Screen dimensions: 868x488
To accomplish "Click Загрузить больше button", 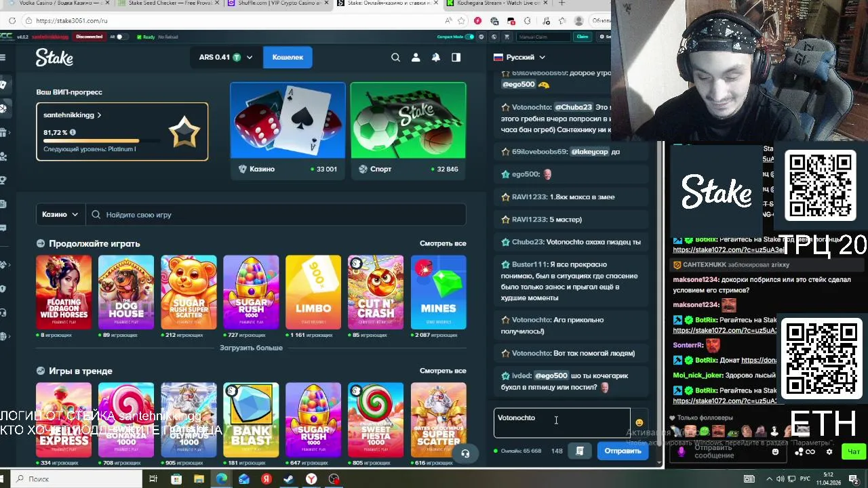I will click(x=251, y=348).
